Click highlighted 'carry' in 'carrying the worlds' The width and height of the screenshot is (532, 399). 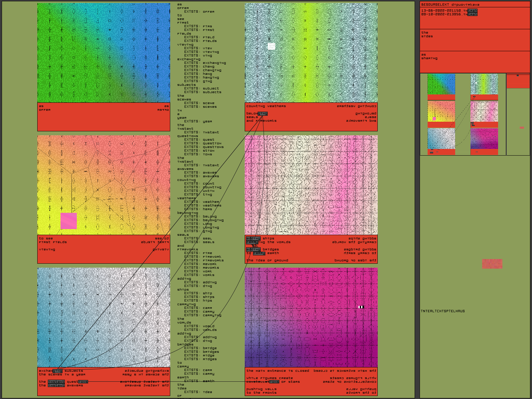click(x=252, y=242)
